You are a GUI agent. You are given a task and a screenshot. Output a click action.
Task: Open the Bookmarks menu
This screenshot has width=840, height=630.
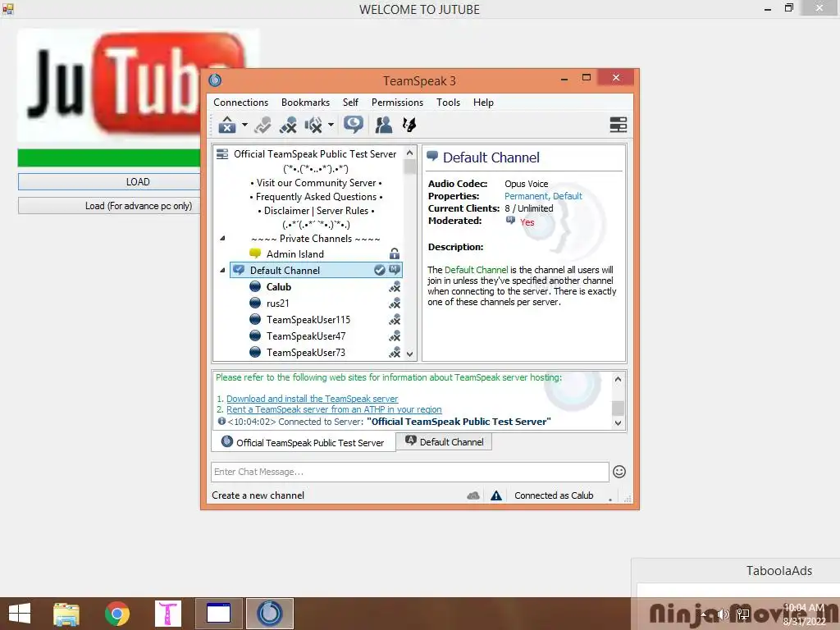pyautogui.click(x=305, y=103)
